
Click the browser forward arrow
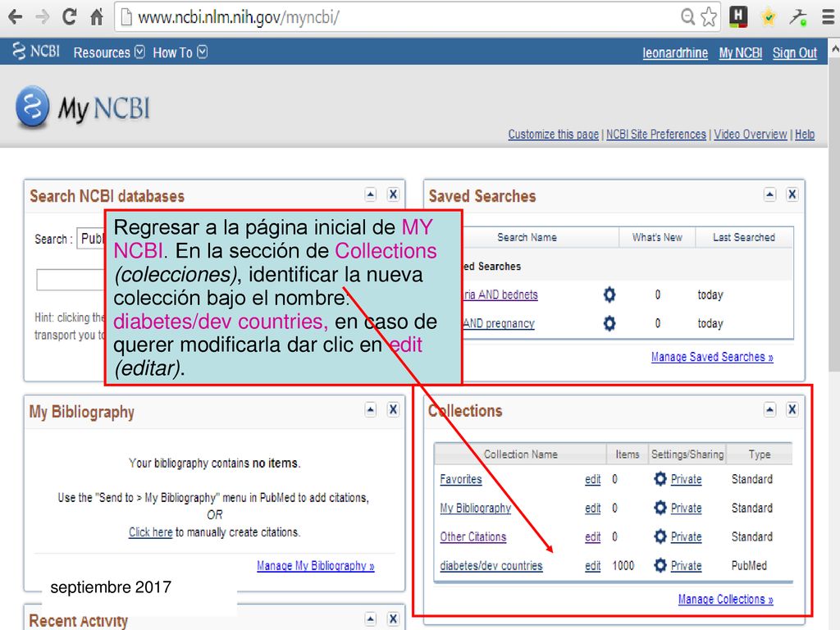(42, 17)
